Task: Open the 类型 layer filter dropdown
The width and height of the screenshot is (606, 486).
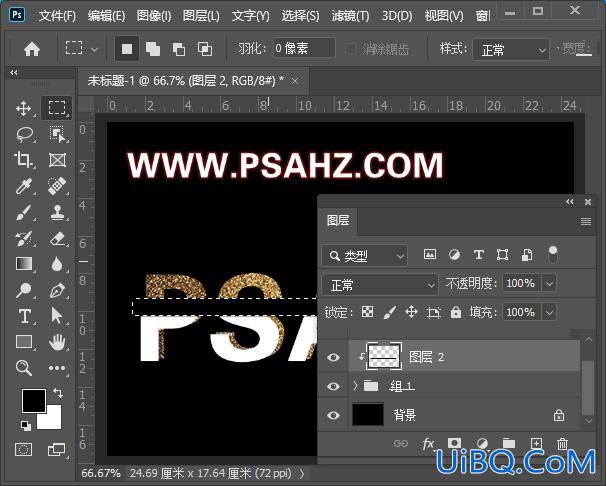Action: coord(364,255)
